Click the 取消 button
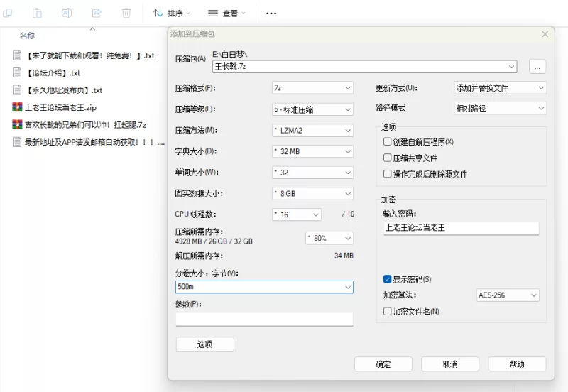Viewport: 568px width, 392px height. point(449,364)
